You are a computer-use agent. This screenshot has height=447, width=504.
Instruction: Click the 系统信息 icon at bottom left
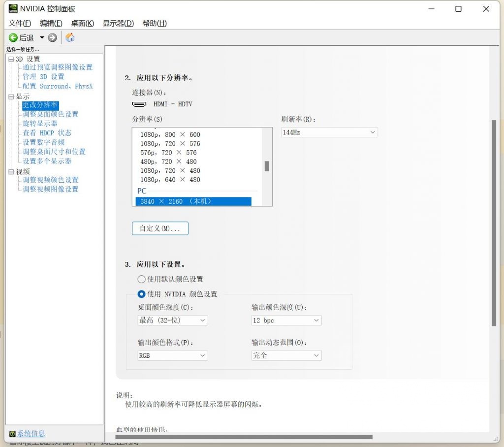coord(11,434)
